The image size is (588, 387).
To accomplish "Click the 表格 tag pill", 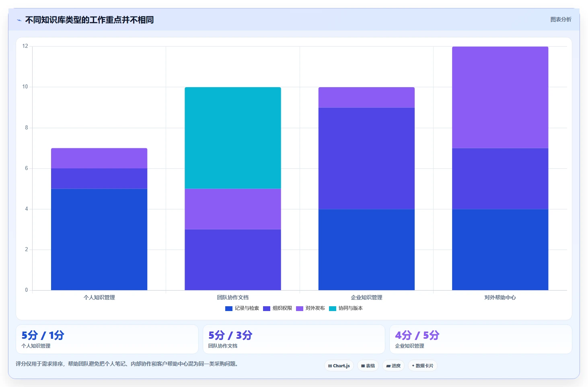I will point(368,366).
